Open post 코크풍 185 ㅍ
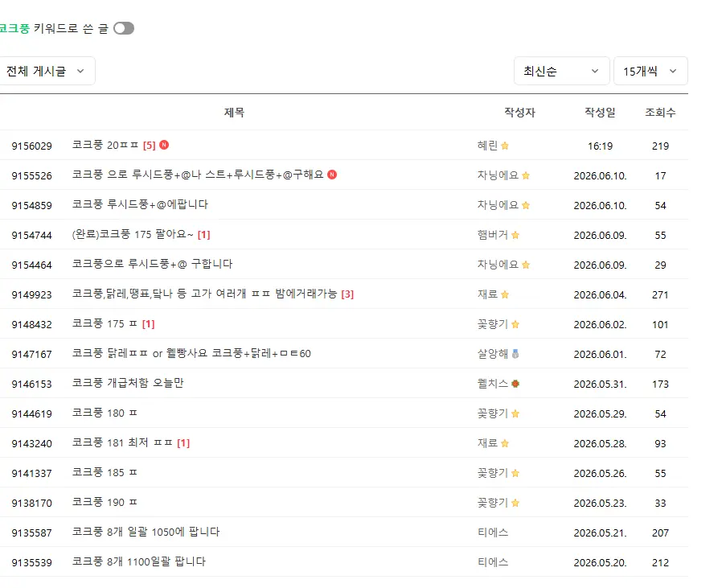 coord(105,472)
